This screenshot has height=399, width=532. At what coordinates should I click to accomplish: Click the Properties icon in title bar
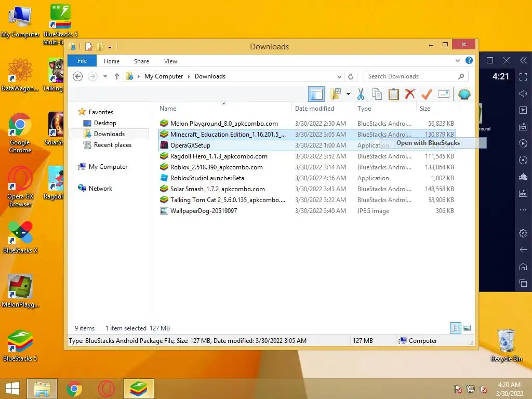coord(88,46)
